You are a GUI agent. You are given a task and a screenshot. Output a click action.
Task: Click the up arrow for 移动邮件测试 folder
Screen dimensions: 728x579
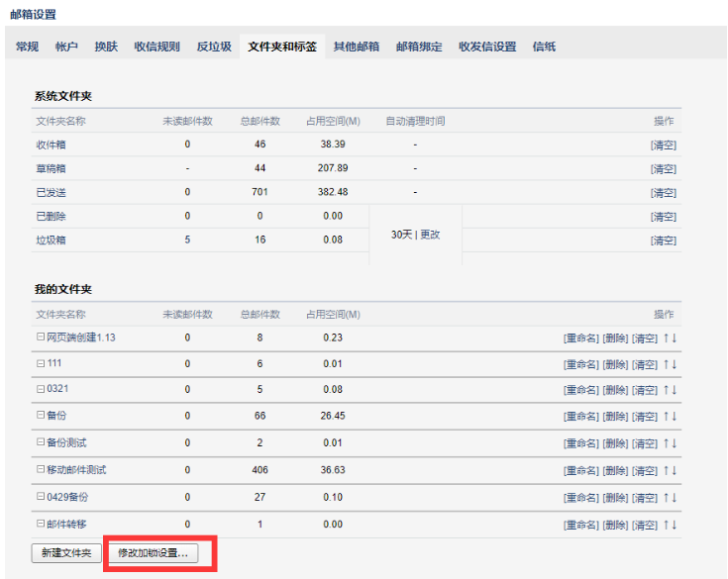pyautogui.click(x=666, y=470)
